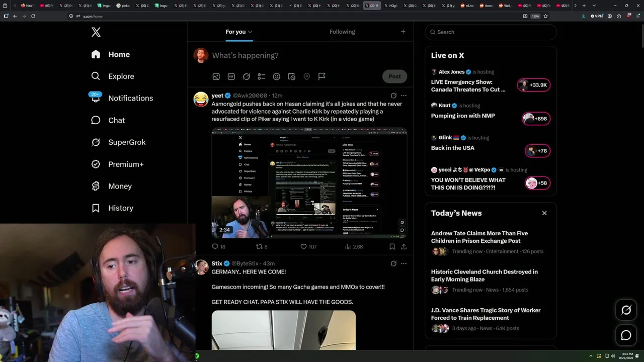The width and height of the screenshot is (644, 362).
Task: Click the Post button
Action: [x=394, y=76]
